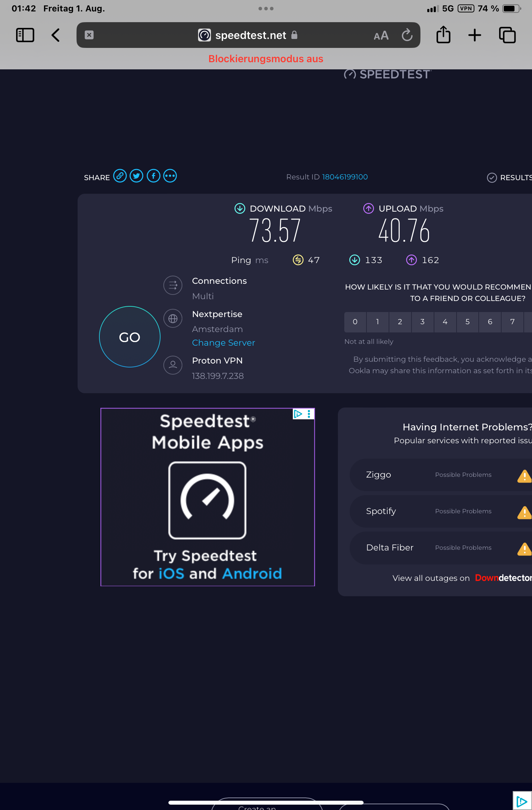Click the Connections mode icon
The width and height of the screenshot is (532, 810).
[173, 285]
